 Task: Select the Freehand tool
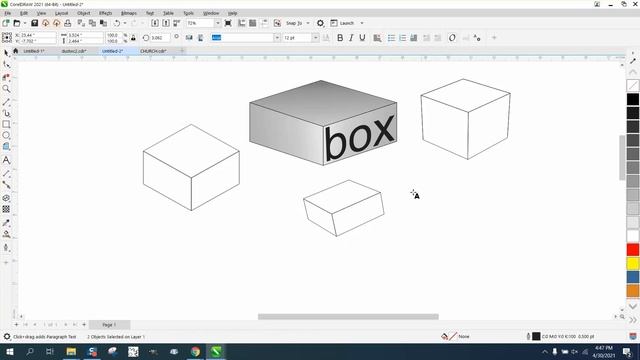tap(6, 102)
